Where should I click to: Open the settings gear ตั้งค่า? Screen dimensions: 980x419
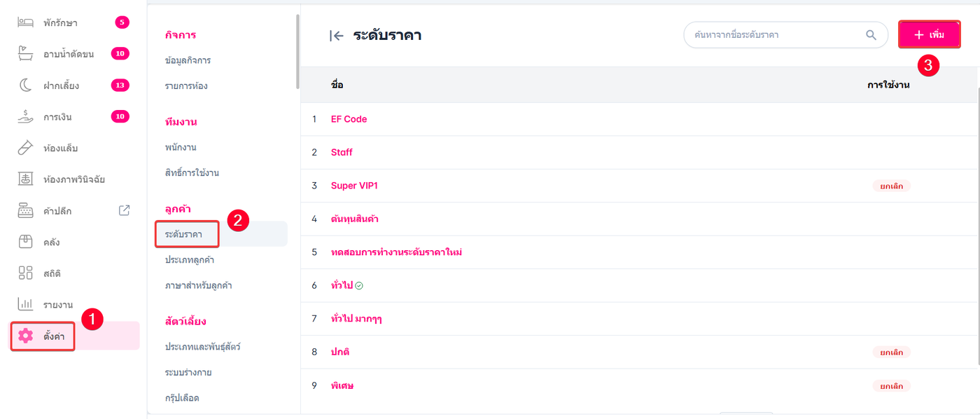click(26, 336)
